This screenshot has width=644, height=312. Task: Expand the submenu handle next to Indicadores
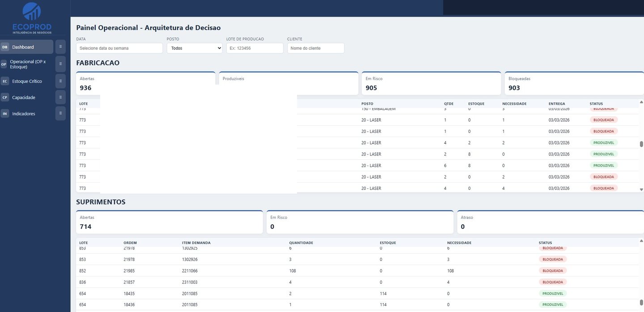pyautogui.click(x=60, y=113)
